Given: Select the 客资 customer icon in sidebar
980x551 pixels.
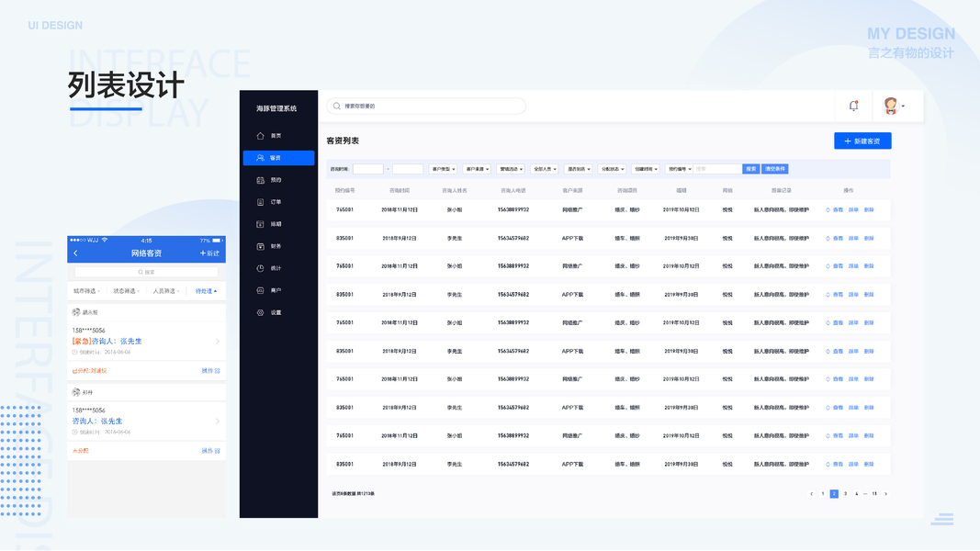Looking at the screenshot, I should (x=260, y=158).
